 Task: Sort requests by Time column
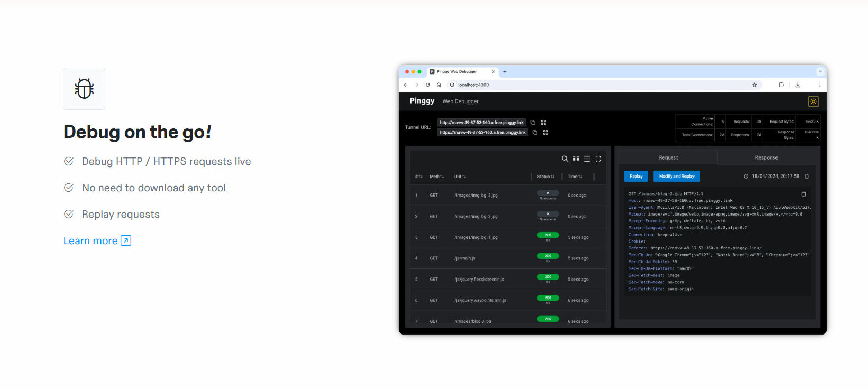[x=574, y=177]
